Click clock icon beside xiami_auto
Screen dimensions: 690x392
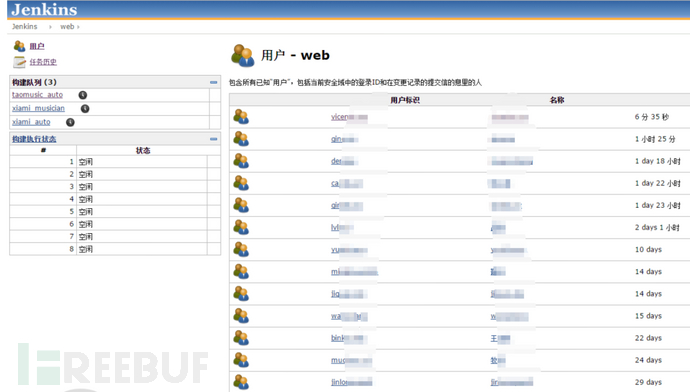coord(70,122)
